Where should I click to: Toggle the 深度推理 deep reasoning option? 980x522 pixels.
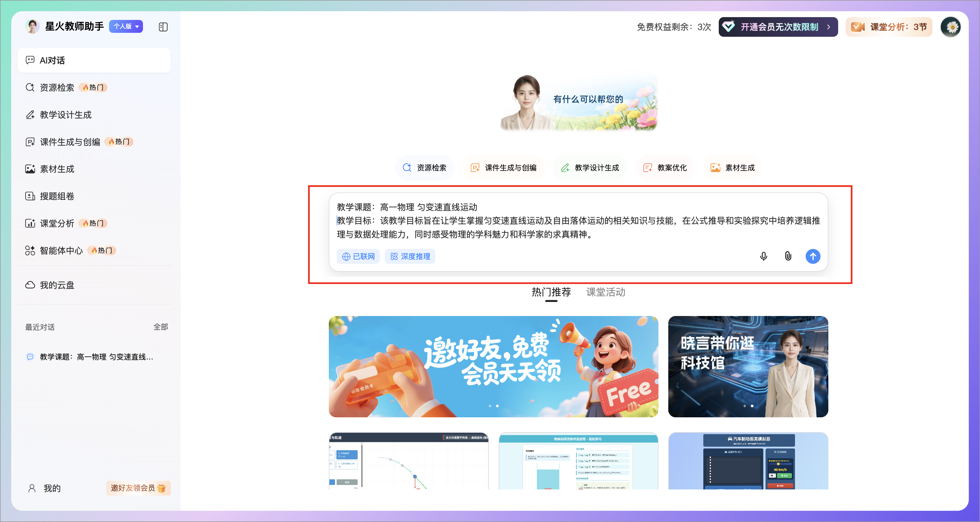(x=410, y=256)
